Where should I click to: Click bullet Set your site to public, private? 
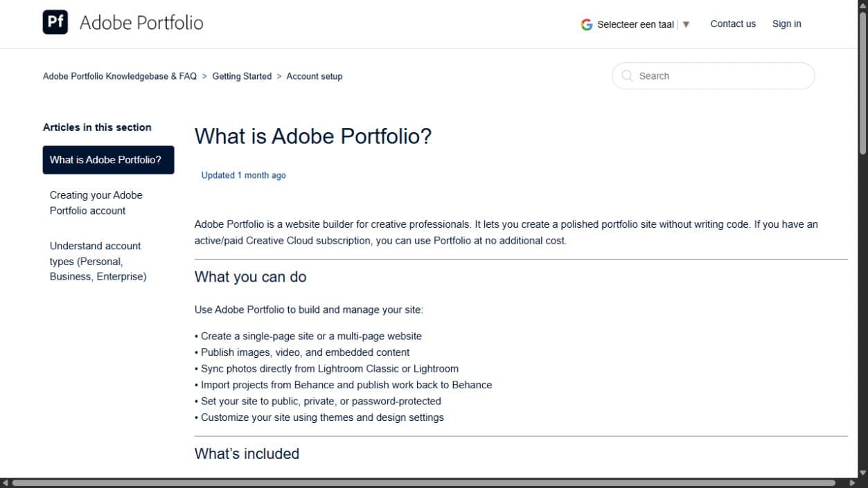click(x=318, y=401)
